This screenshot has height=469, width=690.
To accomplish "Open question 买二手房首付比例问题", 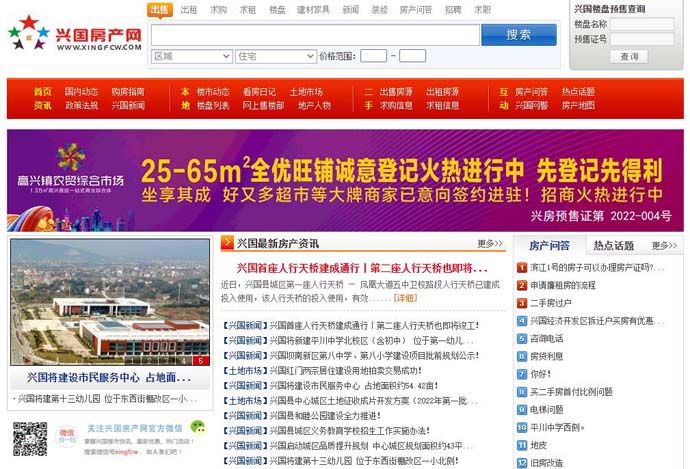I will (x=571, y=392).
